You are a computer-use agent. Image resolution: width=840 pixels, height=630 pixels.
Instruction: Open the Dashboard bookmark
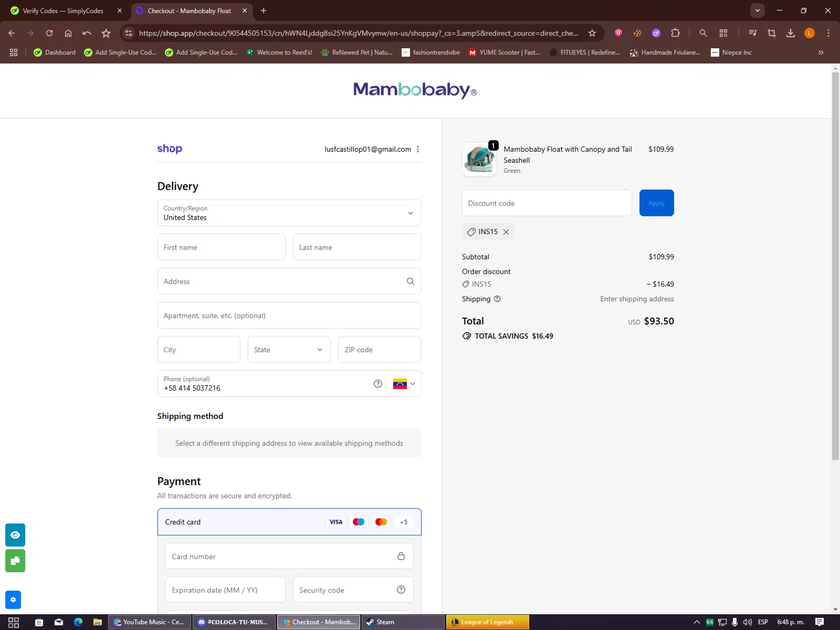[x=54, y=53]
